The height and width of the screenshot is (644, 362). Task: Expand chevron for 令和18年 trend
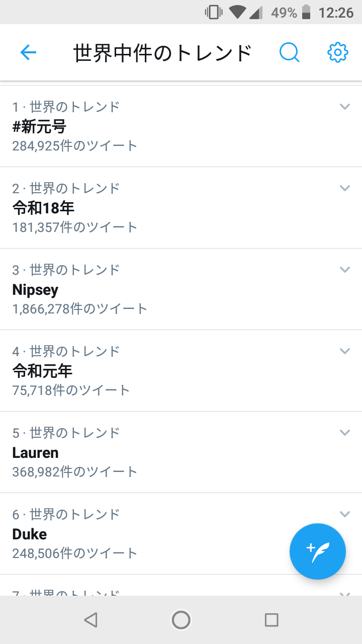[344, 188]
